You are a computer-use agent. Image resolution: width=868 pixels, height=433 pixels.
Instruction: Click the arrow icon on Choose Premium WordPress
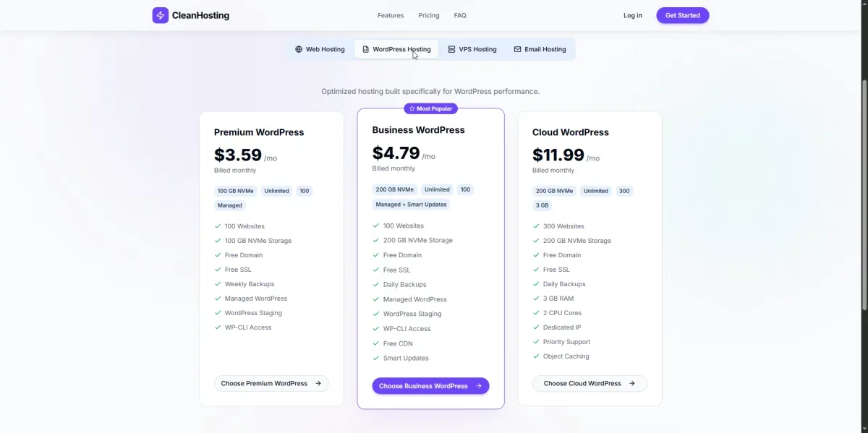318,384
